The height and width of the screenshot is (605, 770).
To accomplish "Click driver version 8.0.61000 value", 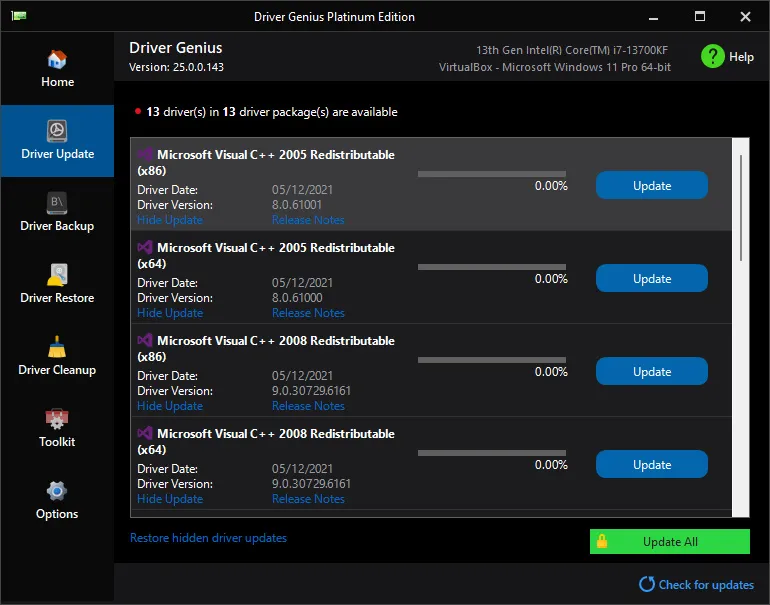I will pyautogui.click(x=297, y=298).
